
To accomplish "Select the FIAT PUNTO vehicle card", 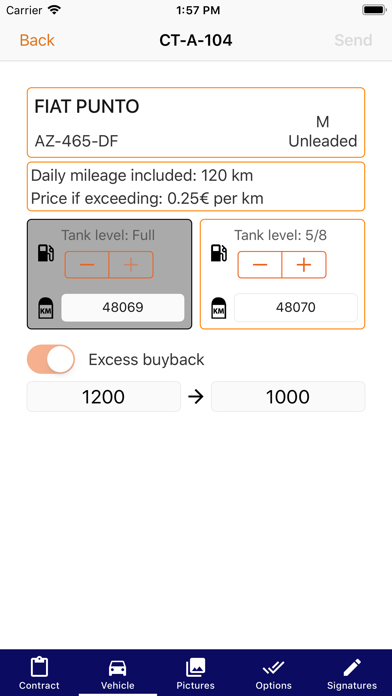I will click(196, 123).
